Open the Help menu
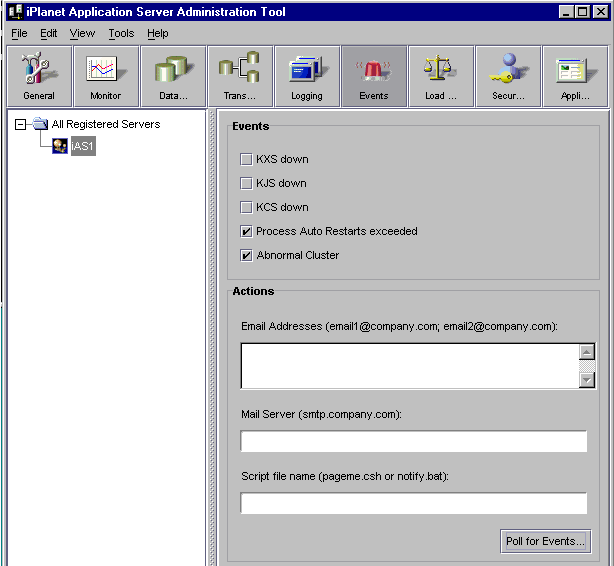 [158, 34]
